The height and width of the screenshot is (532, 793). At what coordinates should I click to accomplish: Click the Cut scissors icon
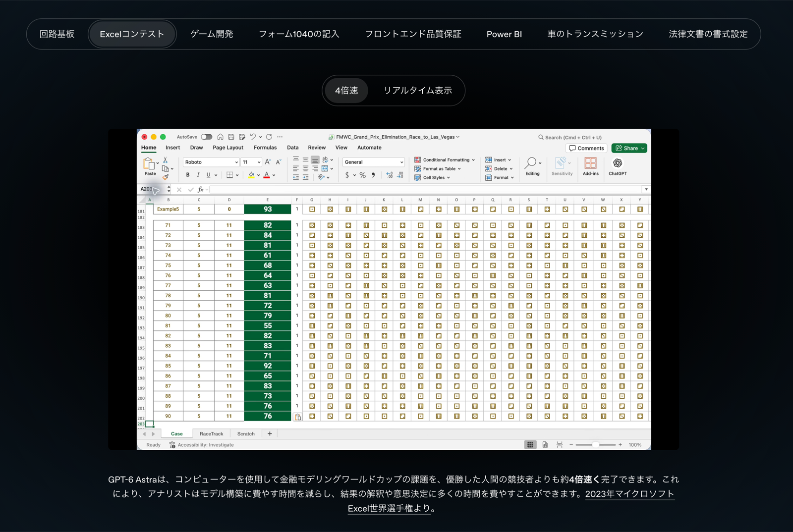point(166,160)
